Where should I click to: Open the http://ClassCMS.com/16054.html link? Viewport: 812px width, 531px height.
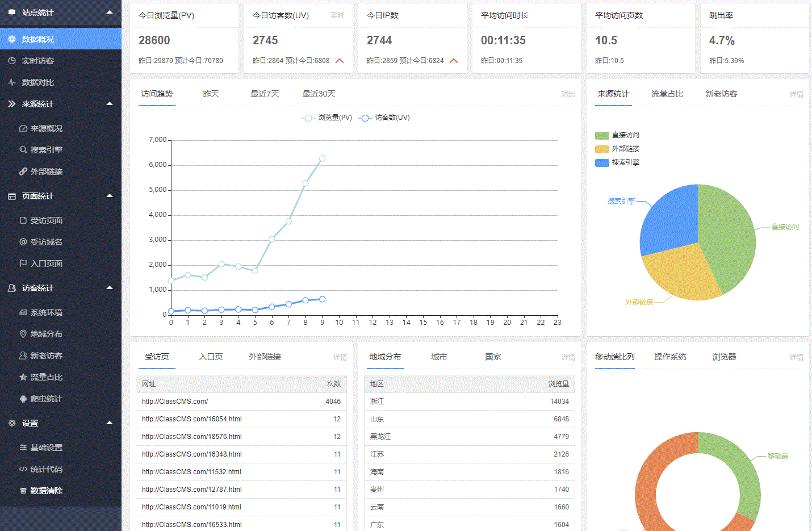[192, 419]
